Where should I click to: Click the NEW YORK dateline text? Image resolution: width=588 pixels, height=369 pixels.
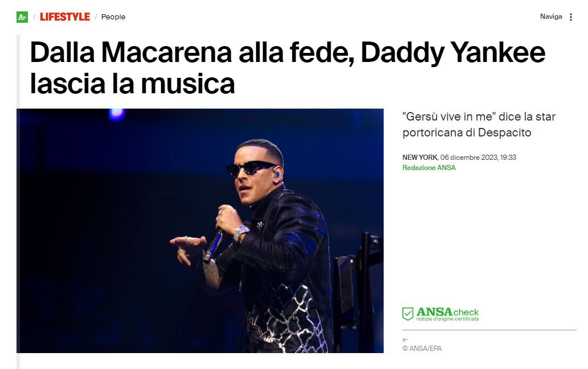420,157
